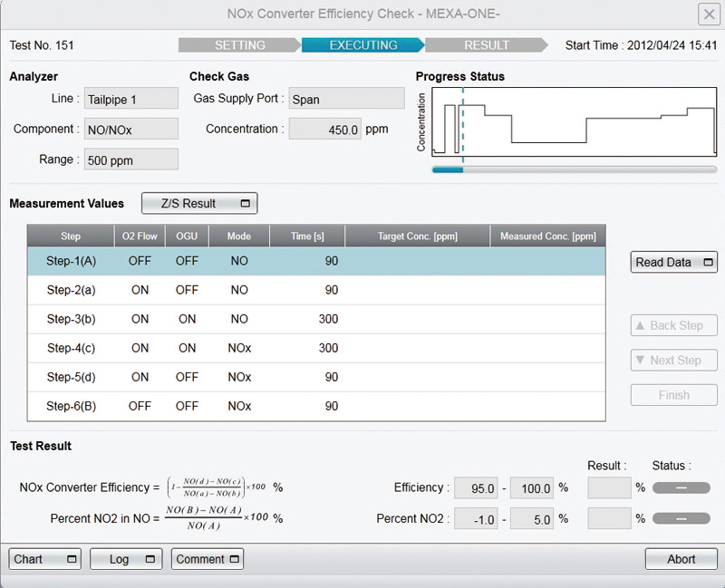Image resolution: width=725 pixels, height=588 pixels.
Task: Abort the running test
Action: [681, 559]
